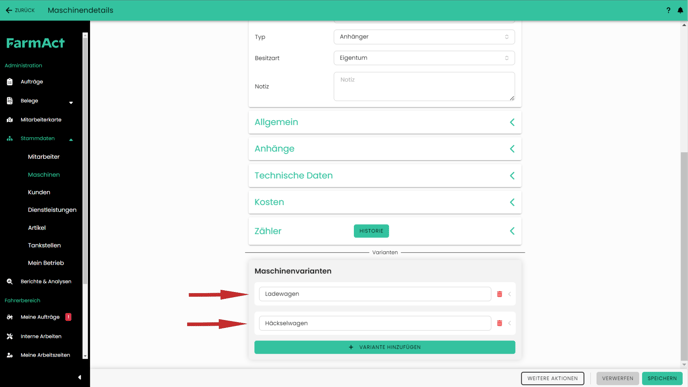
Task: Click the Belege document icon
Action: pos(10,100)
